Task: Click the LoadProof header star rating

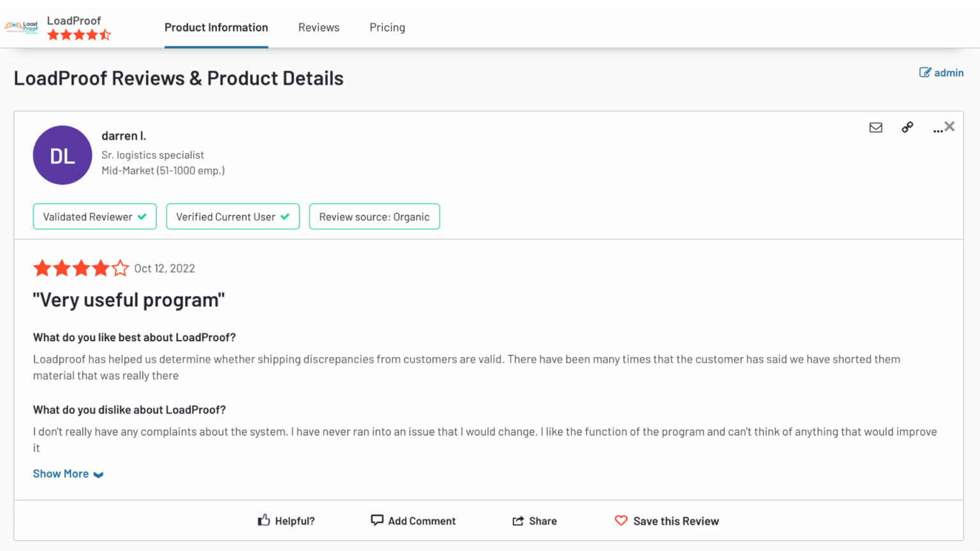Action: tap(79, 35)
